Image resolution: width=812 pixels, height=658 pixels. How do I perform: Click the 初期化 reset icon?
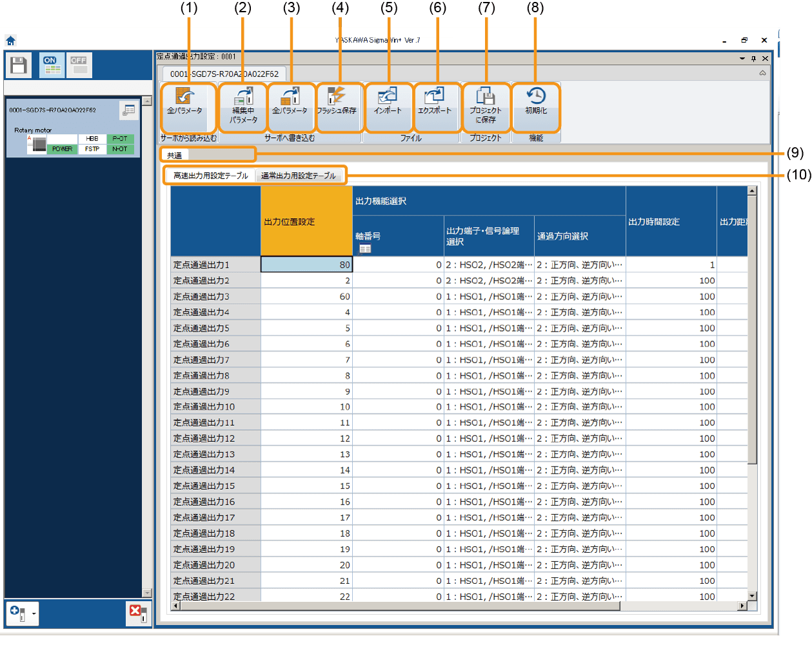[x=535, y=101]
